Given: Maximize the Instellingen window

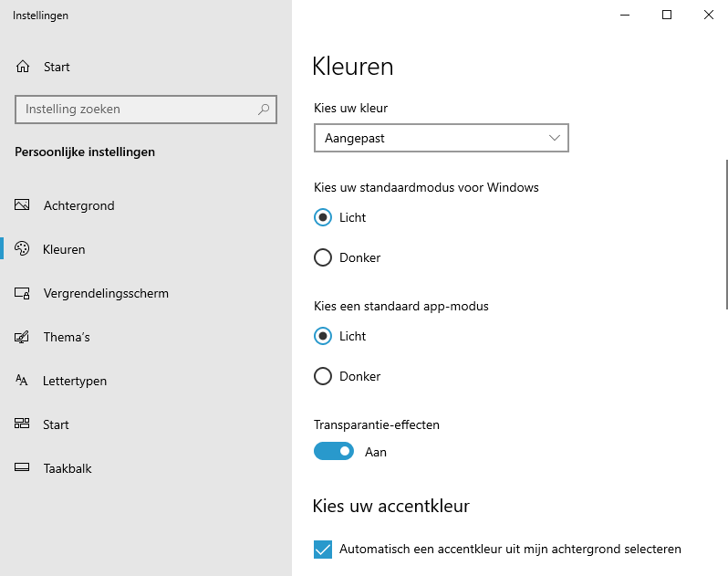Looking at the screenshot, I should [667, 15].
